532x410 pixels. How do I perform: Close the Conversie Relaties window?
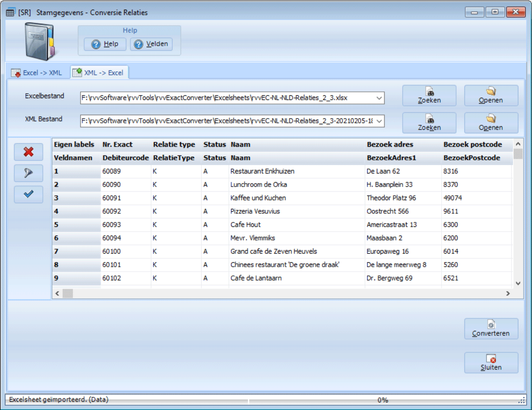[516, 12]
